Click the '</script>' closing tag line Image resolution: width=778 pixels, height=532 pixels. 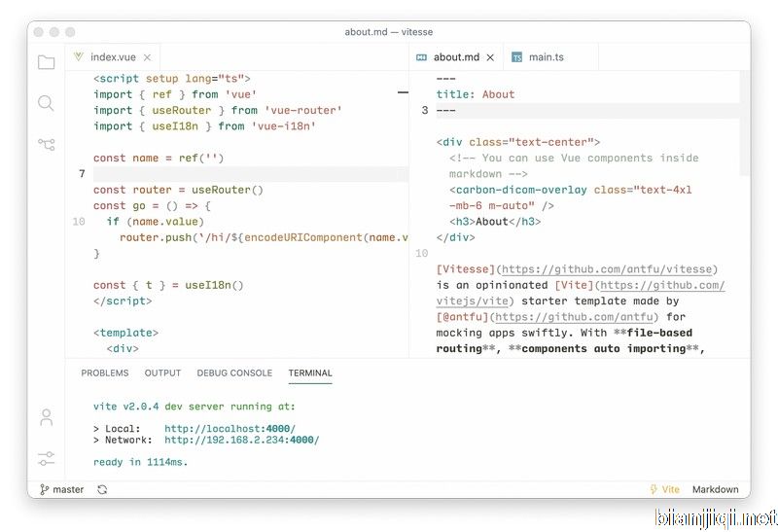(x=123, y=301)
